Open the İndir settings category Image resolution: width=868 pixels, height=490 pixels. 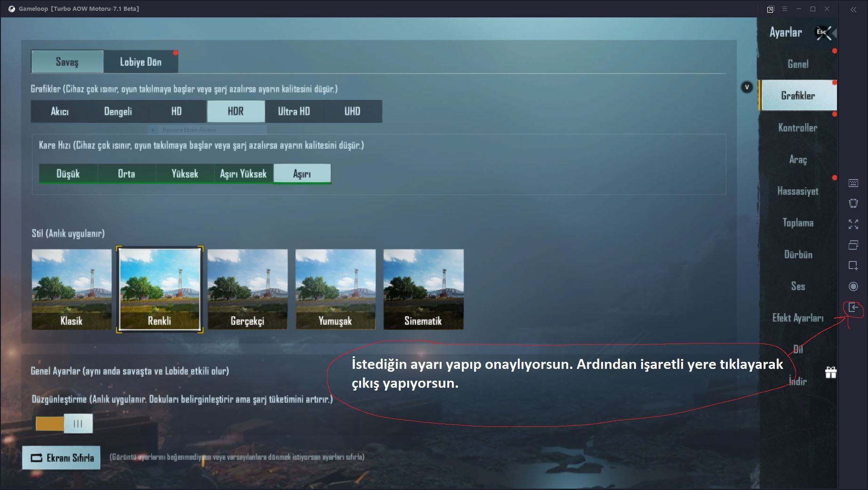[798, 381]
